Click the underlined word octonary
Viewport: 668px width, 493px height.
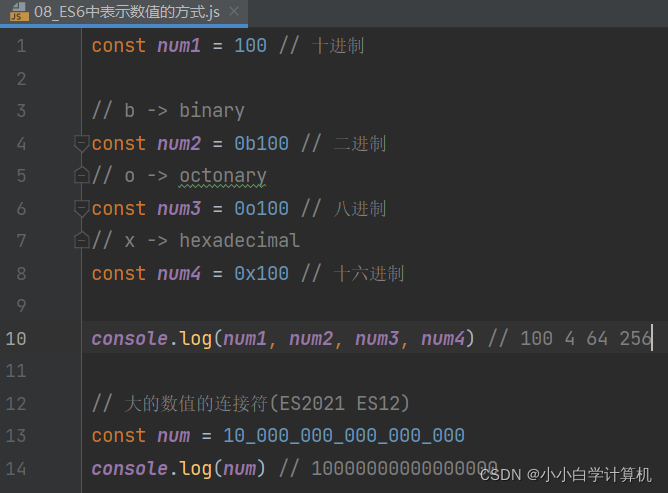tap(223, 176)
